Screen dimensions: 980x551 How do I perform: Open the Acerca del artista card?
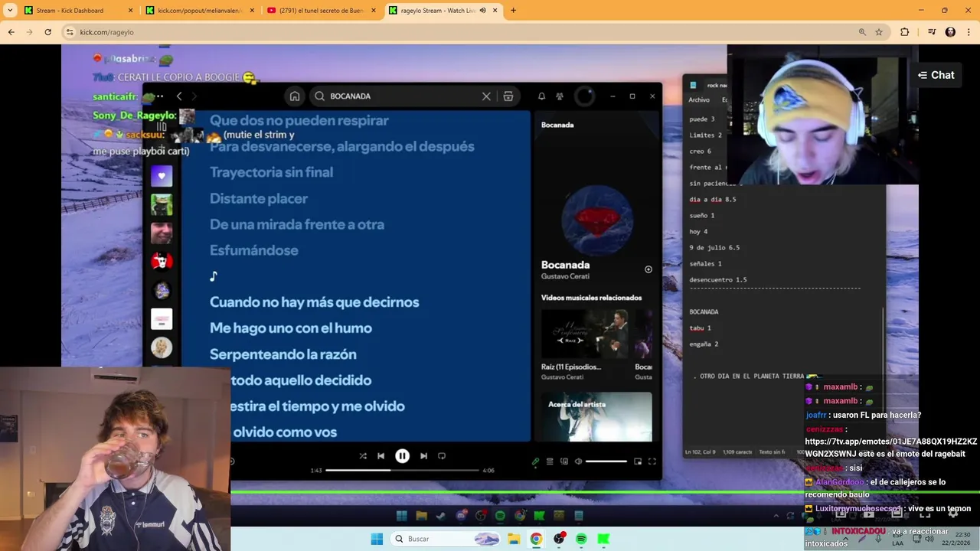click(x=596, y=416)
